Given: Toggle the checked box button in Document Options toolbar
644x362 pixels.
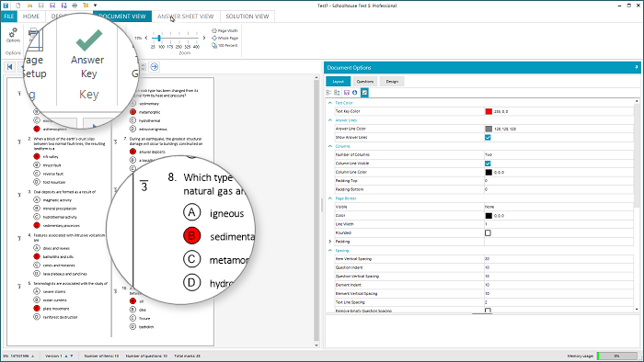Looking at the screenshot, I should tap(364, 93).
